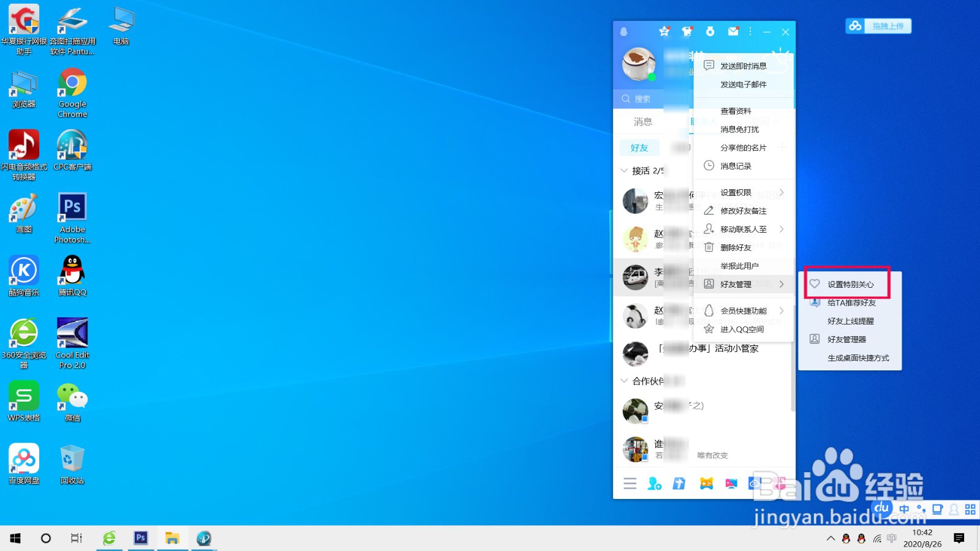Click the penguin logo at QQ window top-left
The image size is (980, 551).
[624, 31]
